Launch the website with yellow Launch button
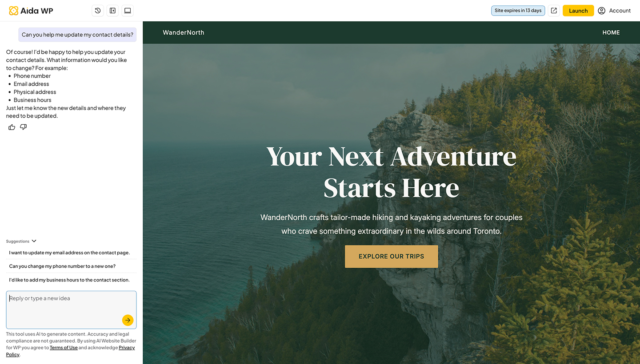640x364 pixels. coord(578,11)
